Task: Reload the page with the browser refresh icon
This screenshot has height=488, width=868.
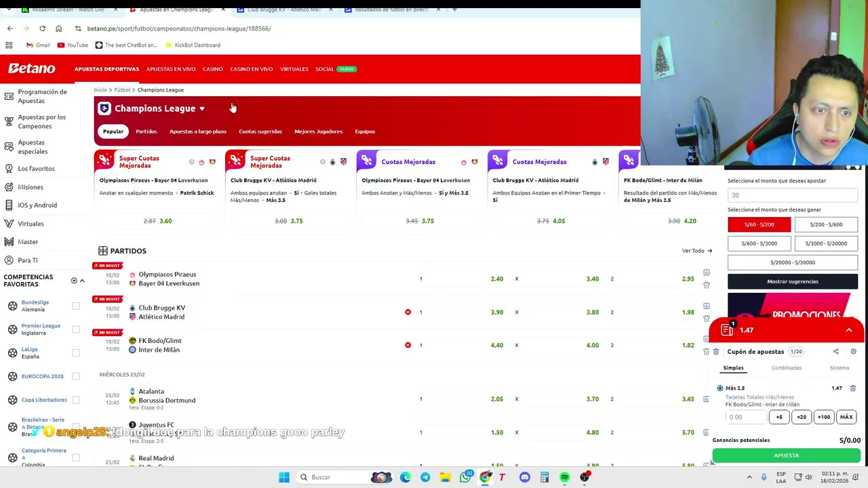Action: click(x=42, y=28)
